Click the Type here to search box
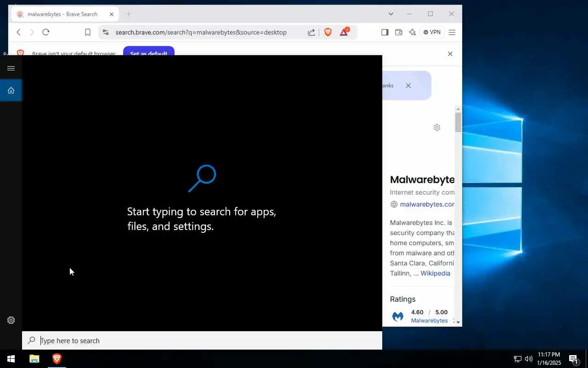Image resolution: width=588 pixels, height=368 pixels. [x=202, y=340]
